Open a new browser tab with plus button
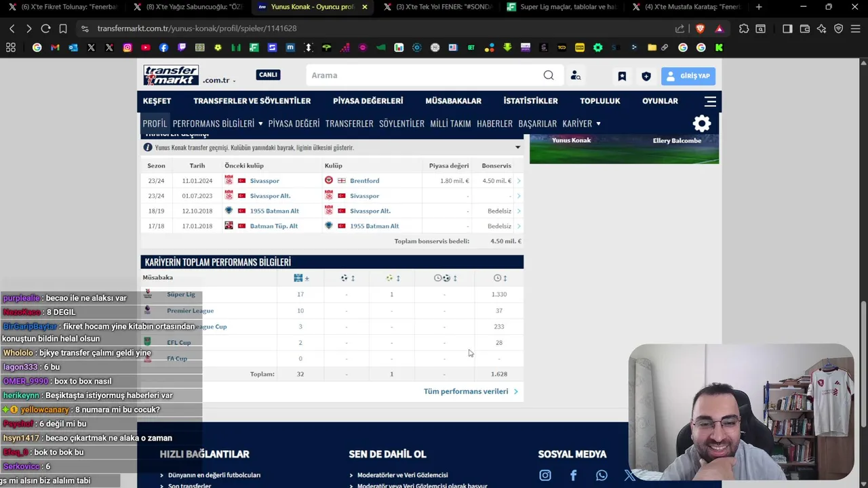Screen dimensions: 868x488 [x=758, y=7]
